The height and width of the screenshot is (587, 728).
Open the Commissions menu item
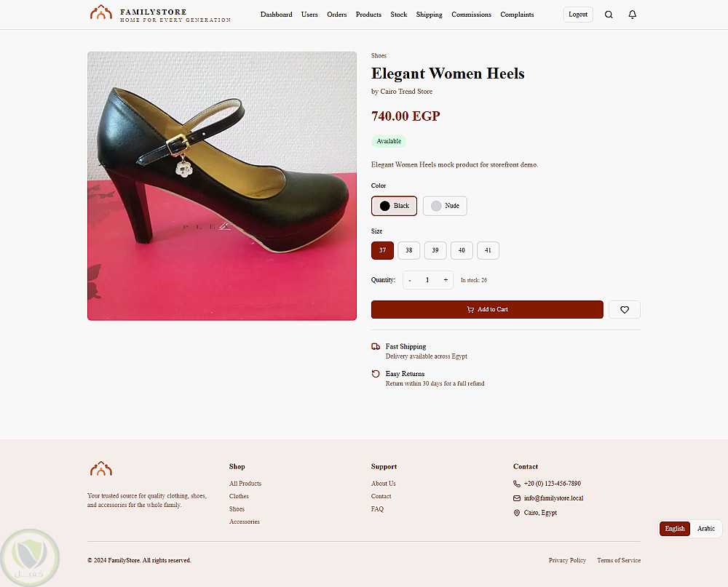pyautogui.click(x=471, y=15)
